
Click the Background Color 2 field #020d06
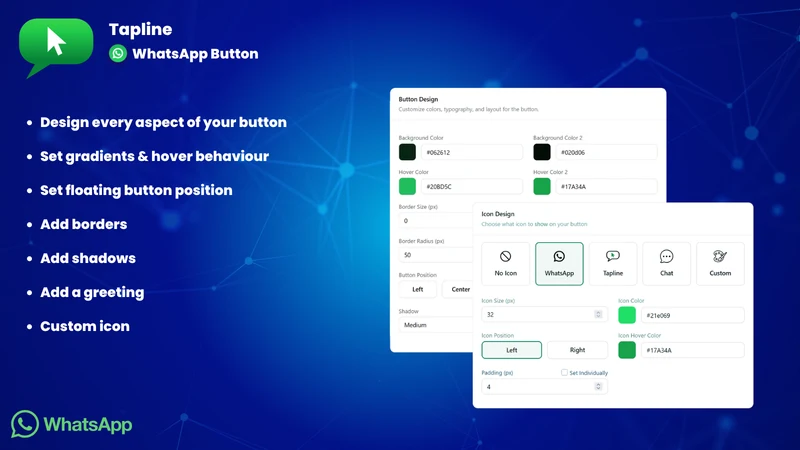[x=607, y=152]
